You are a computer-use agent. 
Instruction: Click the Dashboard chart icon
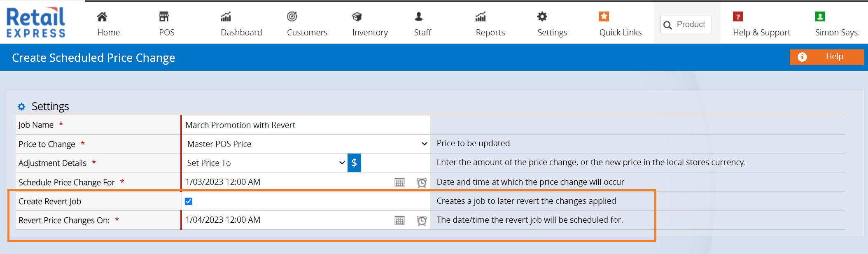click(x=226, y=16)
